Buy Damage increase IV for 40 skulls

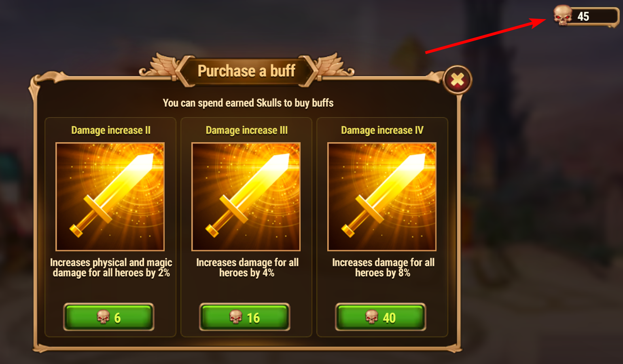coord(381,318)
